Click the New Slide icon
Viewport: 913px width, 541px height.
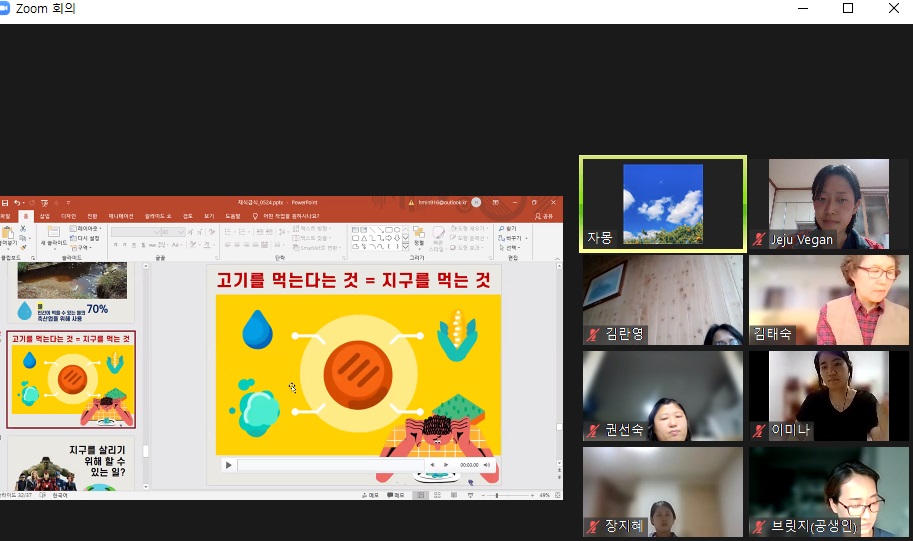click(x=54, y=231)
